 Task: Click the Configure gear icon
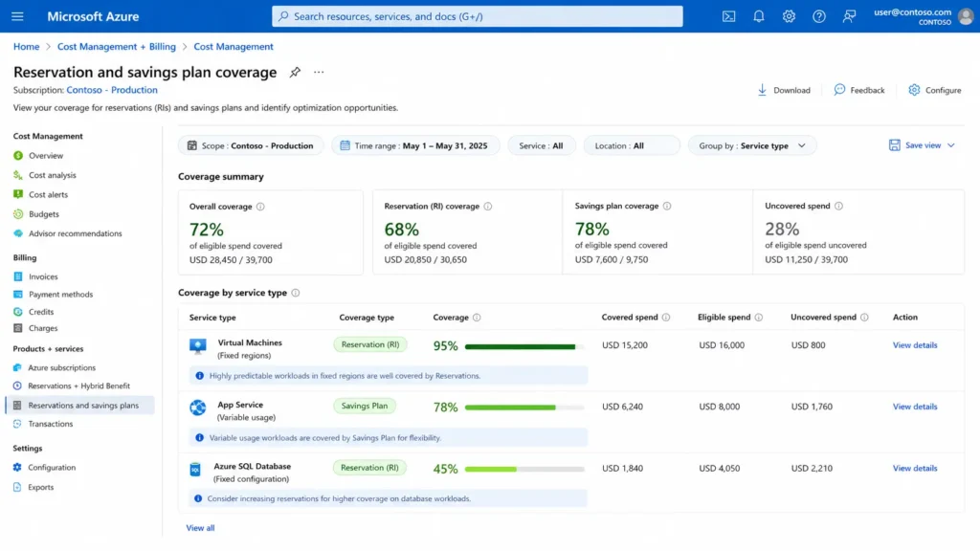click(914, 90)
